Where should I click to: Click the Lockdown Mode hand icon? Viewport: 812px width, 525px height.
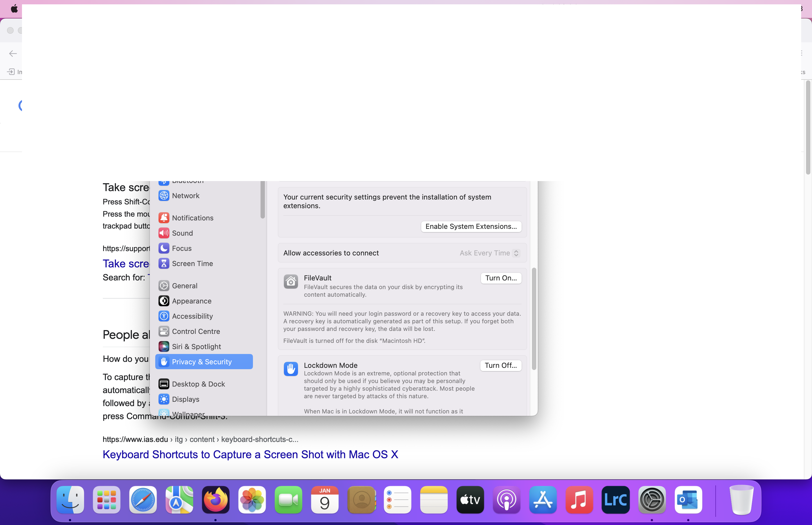point(291,369)
